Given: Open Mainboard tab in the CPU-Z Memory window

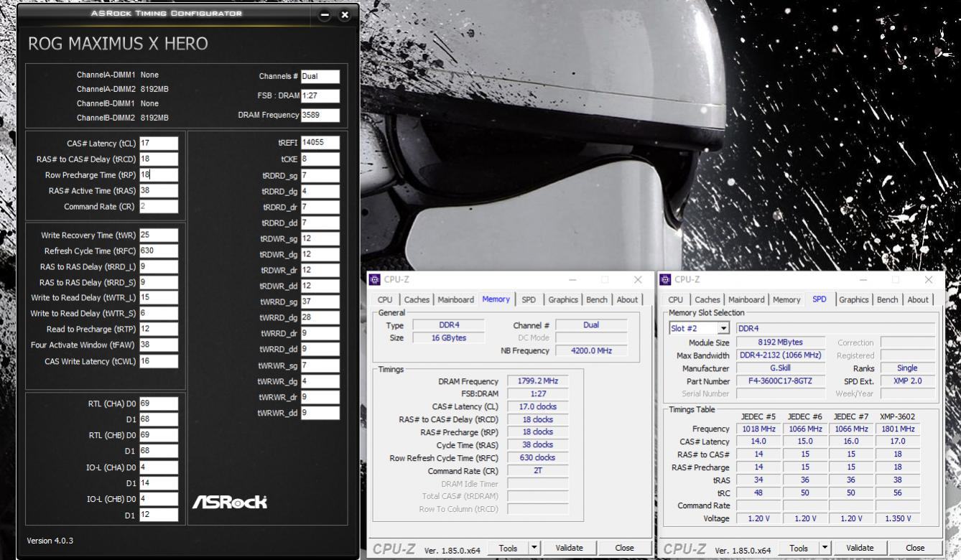Looking at the screenshot, I should click(456, 299).
